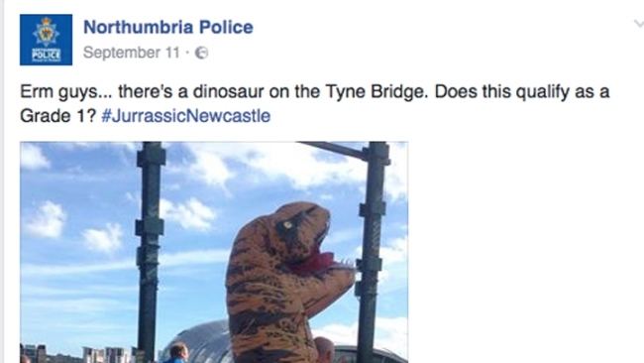This screenshot has width=644, height=363.
Task: Expand the post options chevron menu
Action: tap(638, 24)
